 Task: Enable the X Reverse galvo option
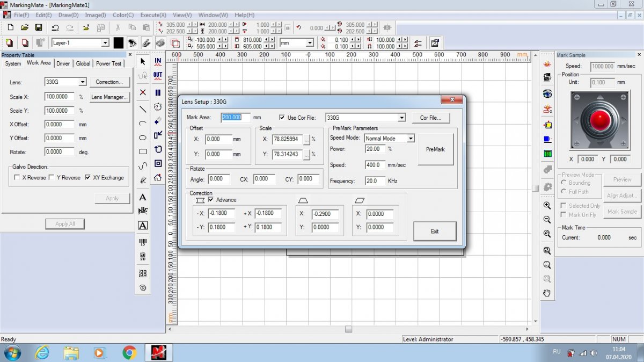click(17, 177)
